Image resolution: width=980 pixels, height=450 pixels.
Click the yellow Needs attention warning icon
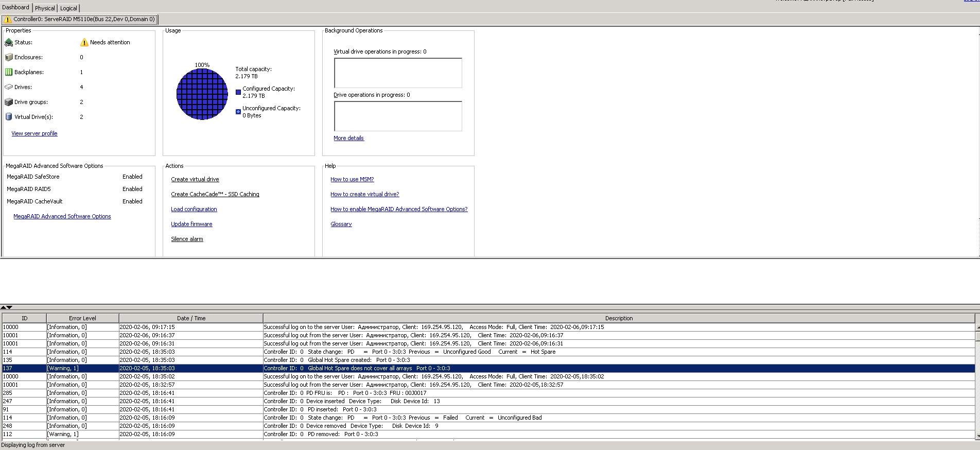pos(84,42)
